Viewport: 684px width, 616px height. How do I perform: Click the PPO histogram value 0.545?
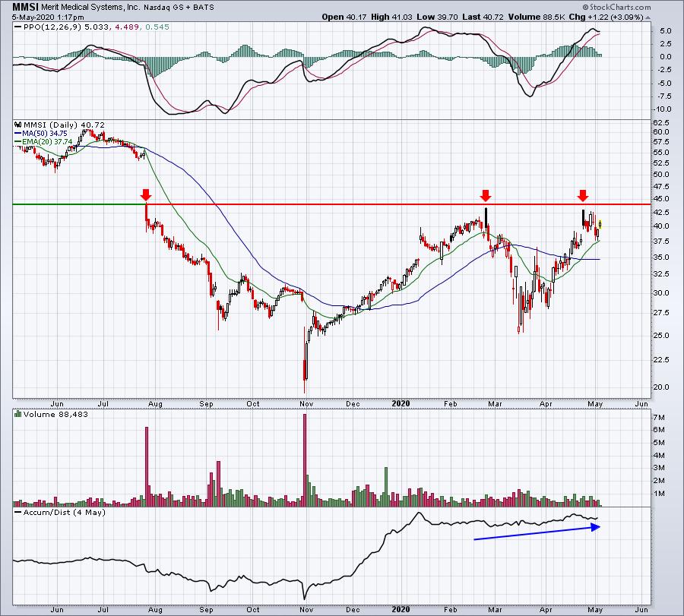(x=157, y=27)
